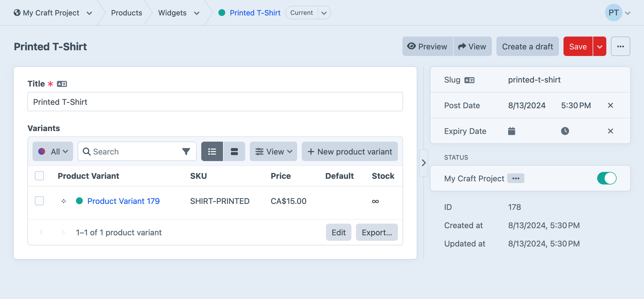Toggle My Craft Project status switch
The image size is (644, 299).
607,178
